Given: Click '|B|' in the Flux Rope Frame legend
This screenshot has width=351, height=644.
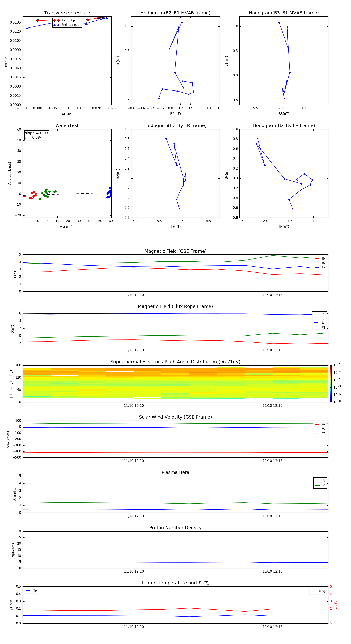Looking at the screenshot, I should [x=320, y=327].
